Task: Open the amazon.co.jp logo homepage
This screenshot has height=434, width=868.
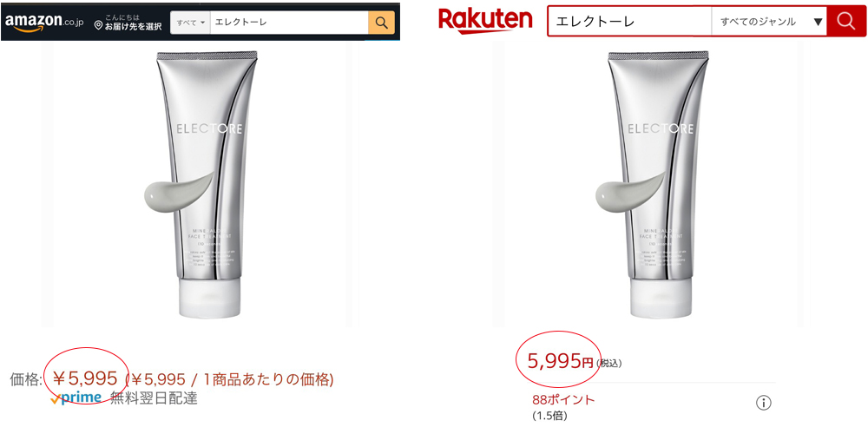Action: [x=44, y=22]
